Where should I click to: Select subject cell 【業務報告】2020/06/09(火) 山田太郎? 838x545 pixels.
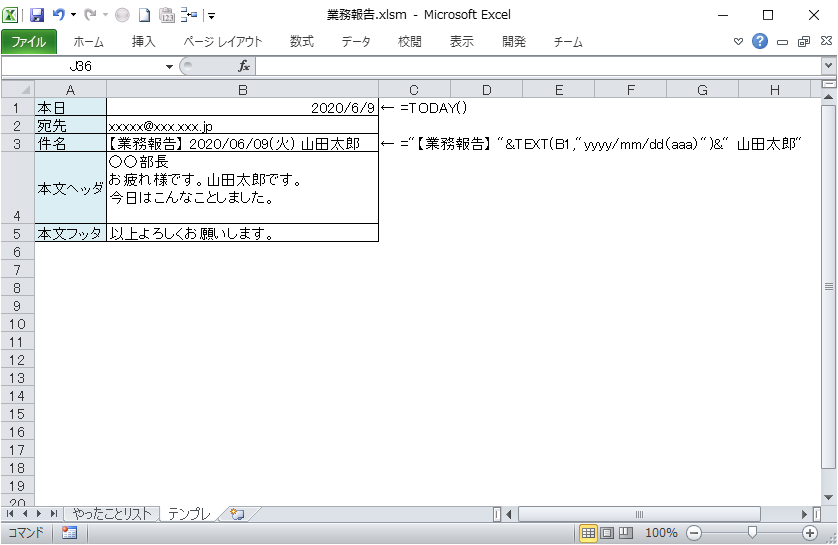coord(243,143)
